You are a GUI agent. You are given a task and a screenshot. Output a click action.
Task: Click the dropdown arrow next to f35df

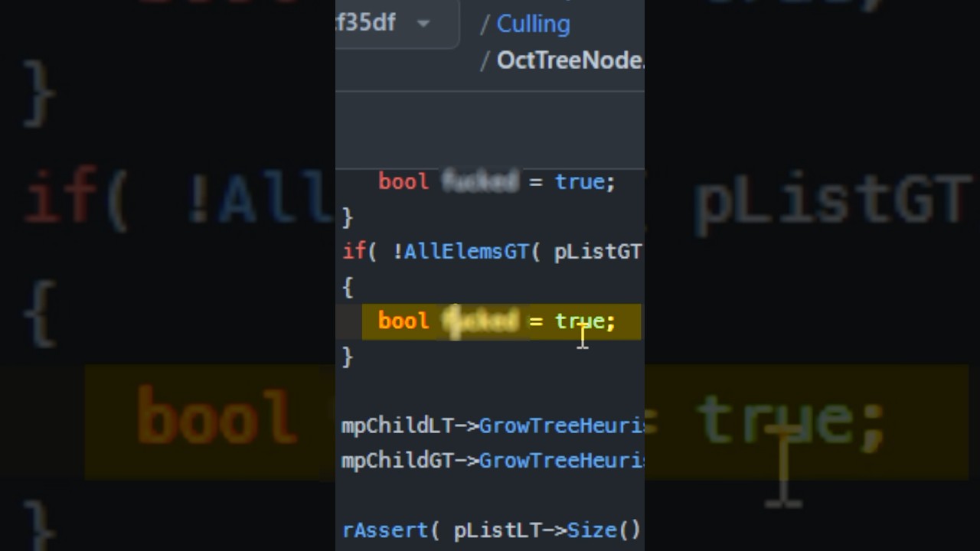423,24
